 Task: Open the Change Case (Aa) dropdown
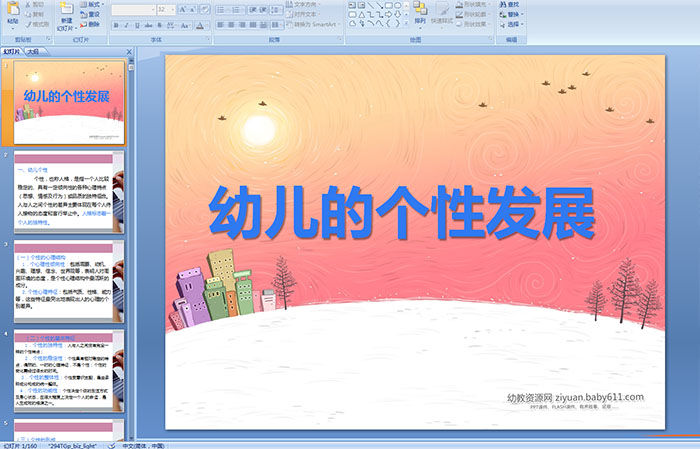(x=185, y=25)
